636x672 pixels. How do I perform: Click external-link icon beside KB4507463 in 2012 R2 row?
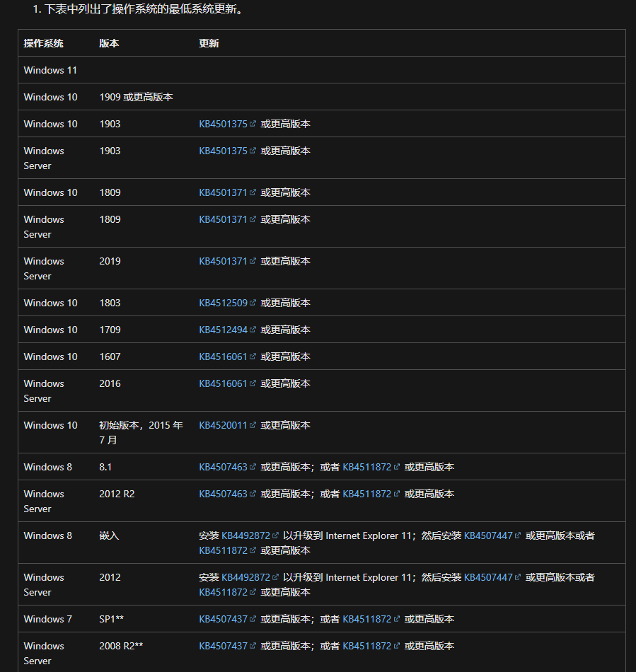pos(253,493)
